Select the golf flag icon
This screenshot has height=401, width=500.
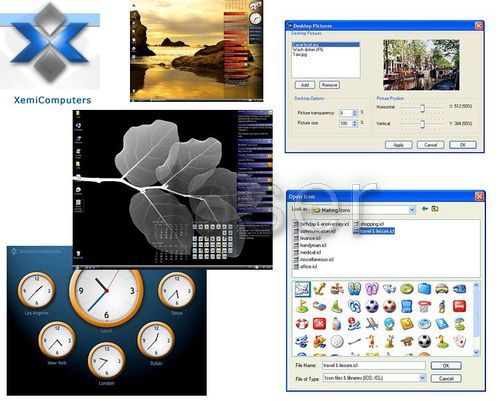coord(302,306)
